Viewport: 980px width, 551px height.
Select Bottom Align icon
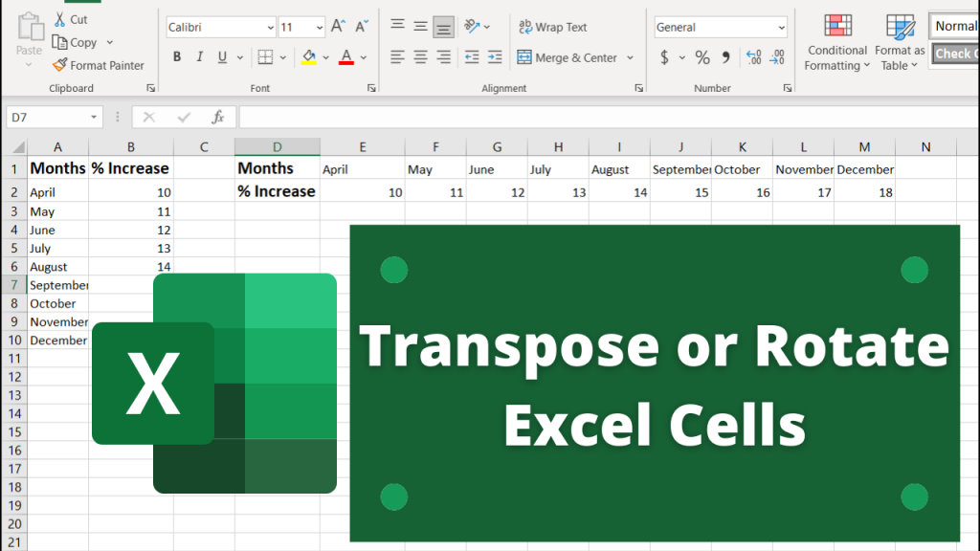[x=443, y=27]
